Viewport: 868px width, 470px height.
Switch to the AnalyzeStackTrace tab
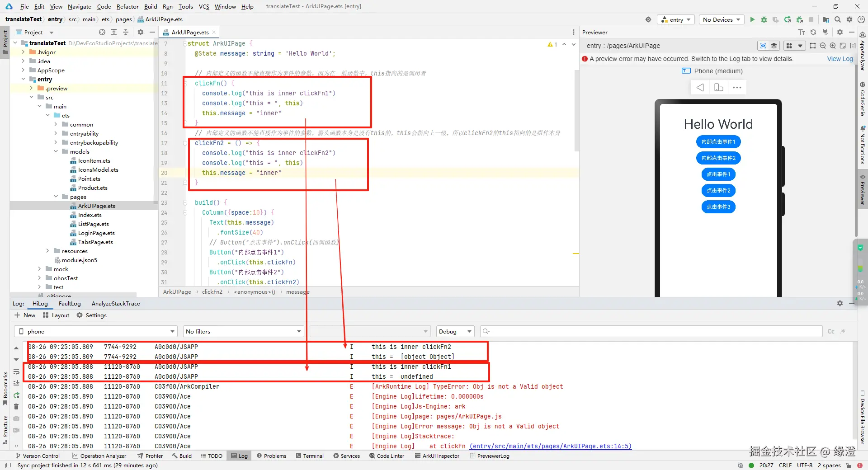pyautogui.click(x=116, y=303)
